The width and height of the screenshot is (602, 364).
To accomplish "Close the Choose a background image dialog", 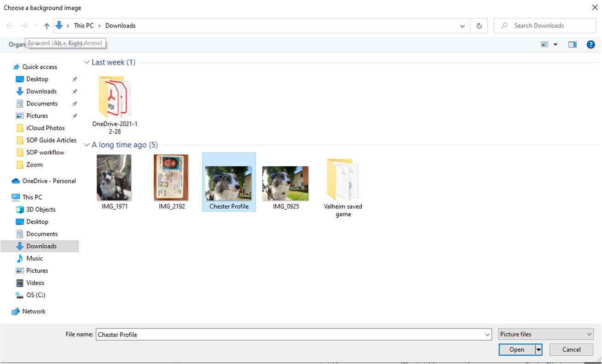I will [x=595, y=7].
